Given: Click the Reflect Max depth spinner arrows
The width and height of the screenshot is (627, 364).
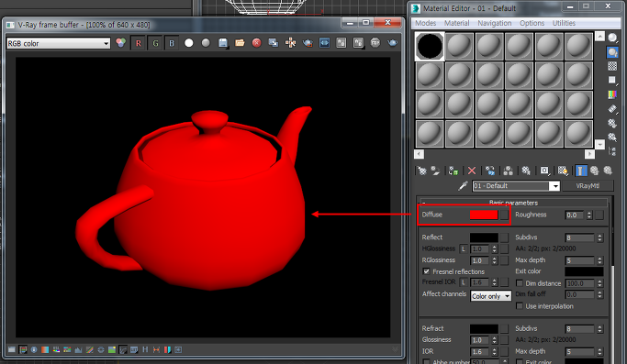Looking at the screenshot, I should (599, 260).
